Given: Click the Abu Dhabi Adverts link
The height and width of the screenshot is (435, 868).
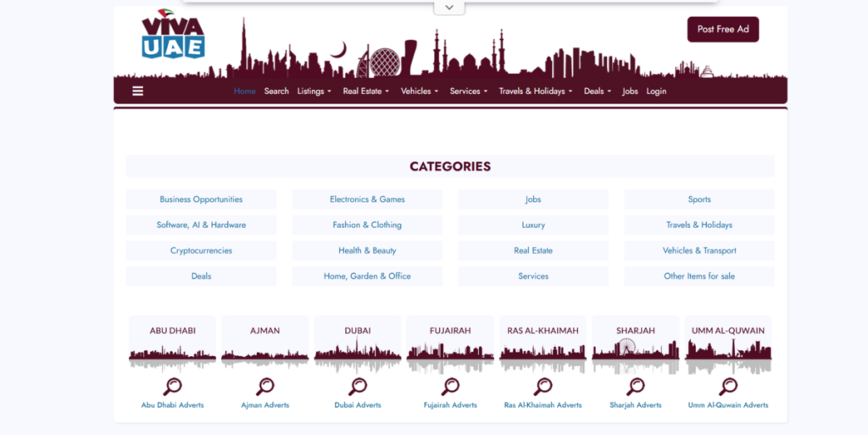Looking at the screenshot, I should [x=172, y=405].
